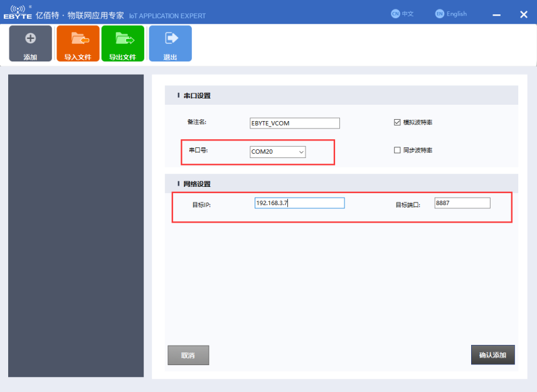Click the EN language badge icon

pyautogui.click(x=440, y=14)
